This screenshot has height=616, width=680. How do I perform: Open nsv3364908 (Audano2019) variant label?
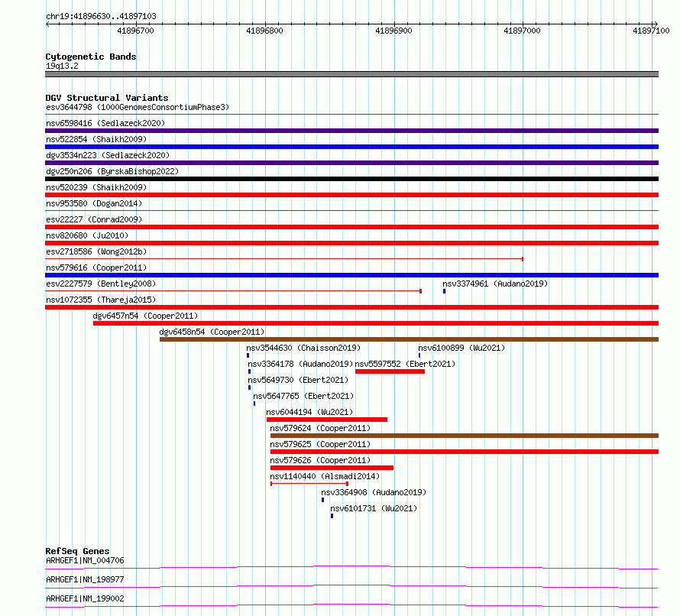pos(374,492)
